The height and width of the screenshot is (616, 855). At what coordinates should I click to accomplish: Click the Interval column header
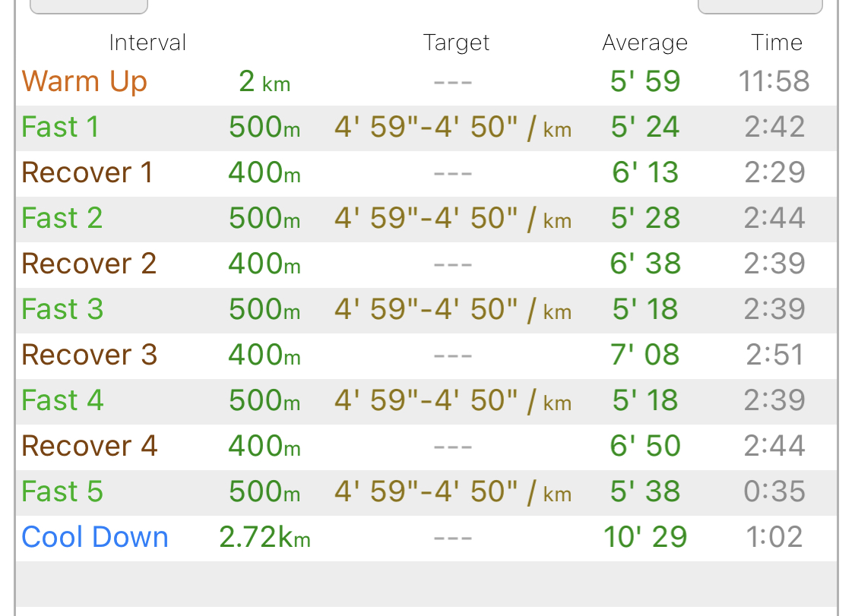pyautogui.click(x=147, y=43)
